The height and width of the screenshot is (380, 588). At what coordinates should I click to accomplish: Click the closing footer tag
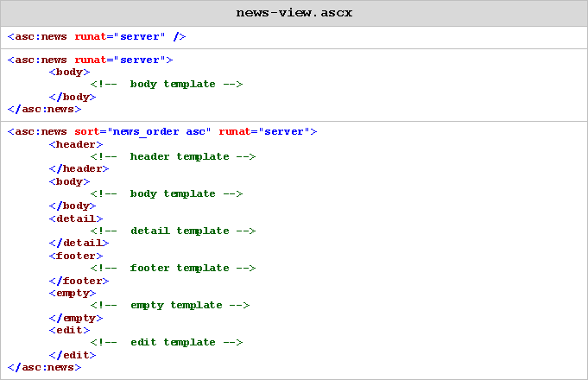(79, 281)
